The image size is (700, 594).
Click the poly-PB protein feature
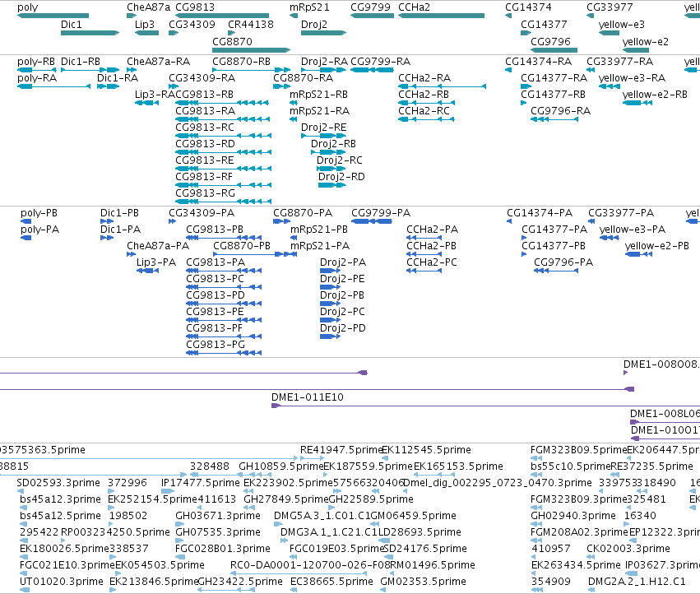tap(25, 221)
